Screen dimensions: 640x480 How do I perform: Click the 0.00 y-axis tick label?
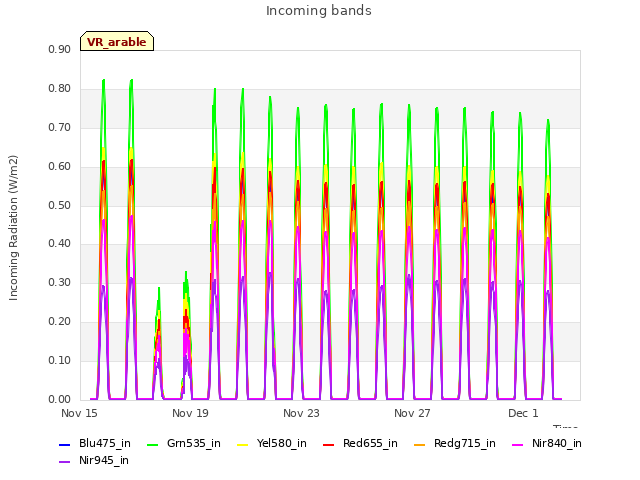point(59,400)
